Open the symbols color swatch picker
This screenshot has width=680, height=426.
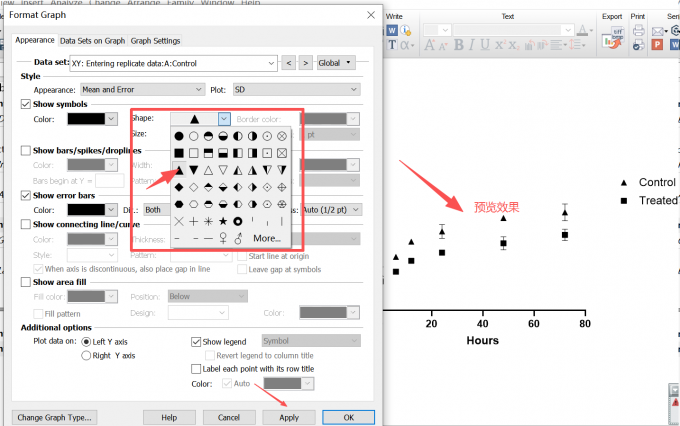point(92,119)
